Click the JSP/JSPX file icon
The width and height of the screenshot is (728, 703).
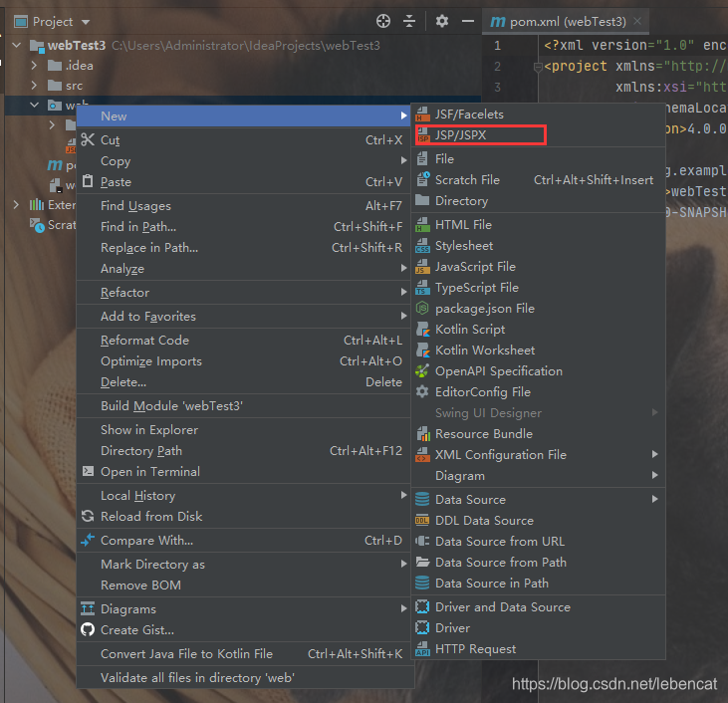[422, 135]
